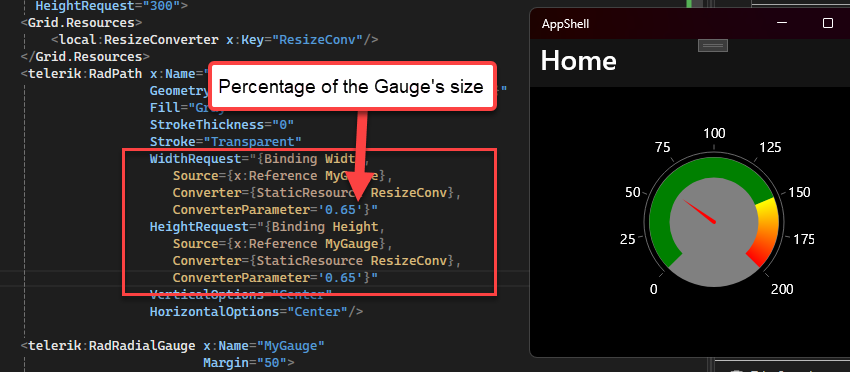Minimize the AppShell window
The height and width of the screenshot is (372, 850).
[782, 23]
